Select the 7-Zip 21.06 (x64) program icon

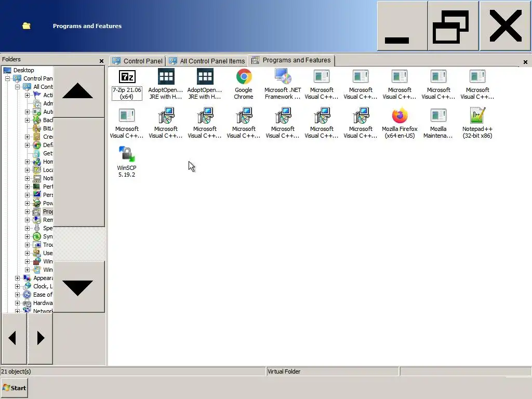[127, 77]
